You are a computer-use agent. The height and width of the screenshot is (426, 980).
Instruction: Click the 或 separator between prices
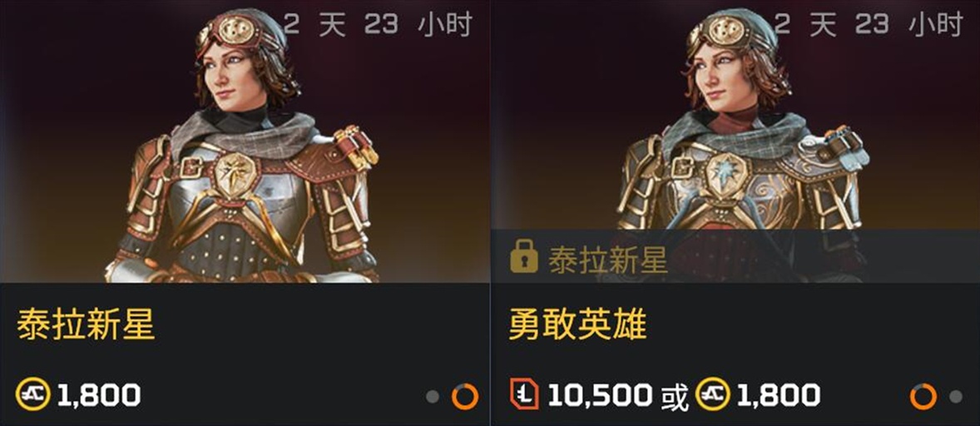[x=675, y=396]
